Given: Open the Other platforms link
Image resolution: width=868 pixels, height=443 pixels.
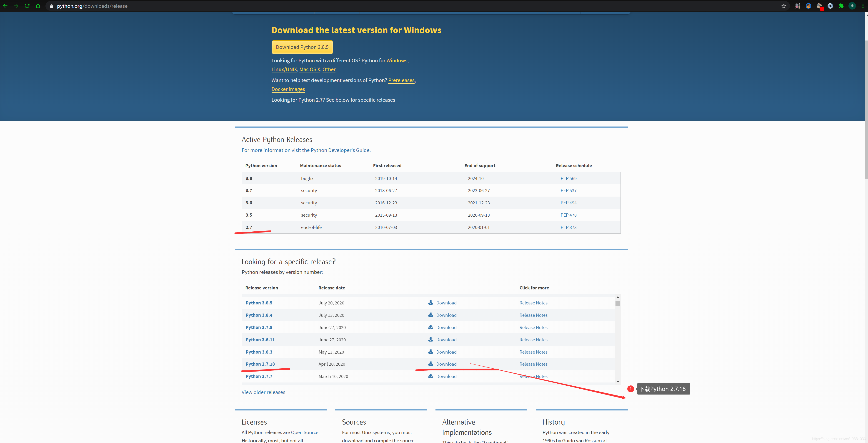Looking at the screenshot, I should [x=329, y=69].
